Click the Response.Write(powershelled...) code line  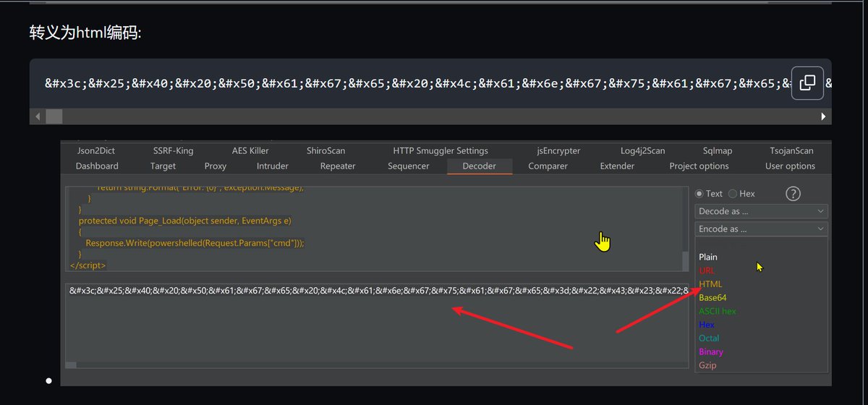click(x=195, y=243)
